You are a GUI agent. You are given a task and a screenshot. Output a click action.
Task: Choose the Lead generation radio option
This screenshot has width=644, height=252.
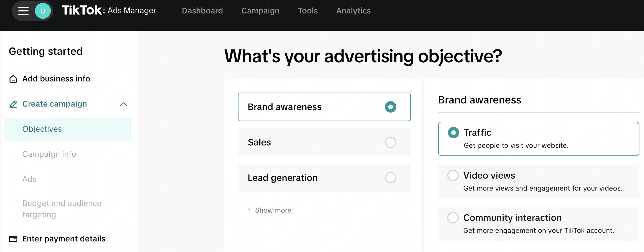coord(391,178)
